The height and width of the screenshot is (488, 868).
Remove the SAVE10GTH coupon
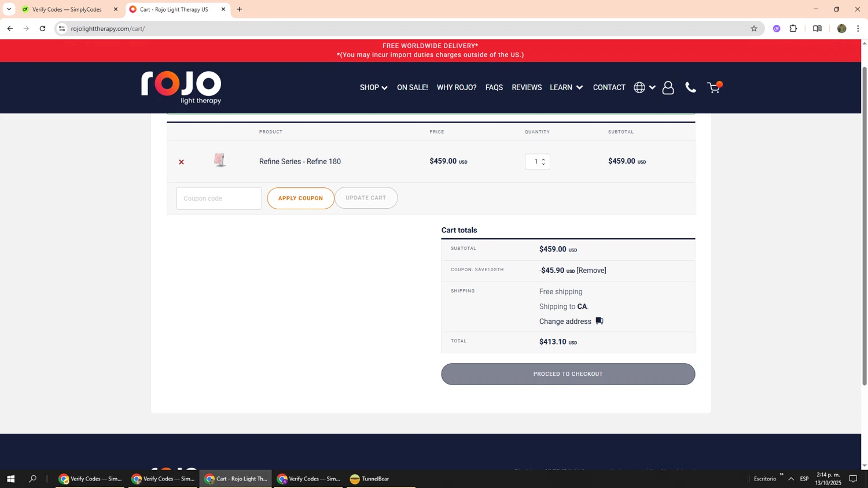pyautogui.click(x=591, y=271)
